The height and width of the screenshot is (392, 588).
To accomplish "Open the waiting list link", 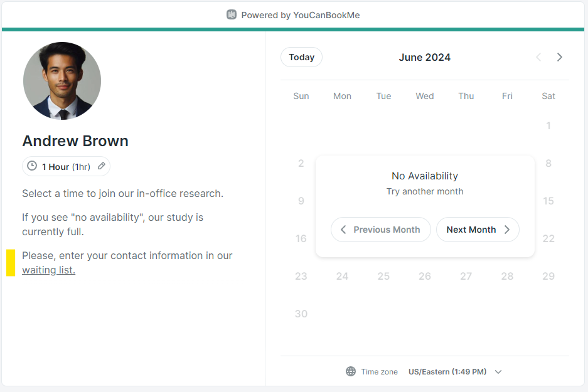I will click(x=49, y=270).
